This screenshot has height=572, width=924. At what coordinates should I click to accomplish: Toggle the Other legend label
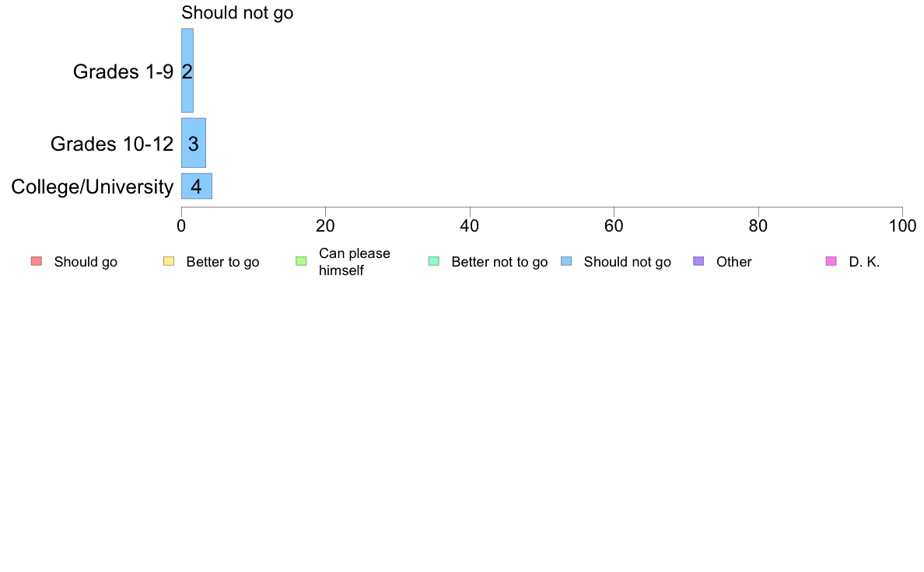(733, 262)
